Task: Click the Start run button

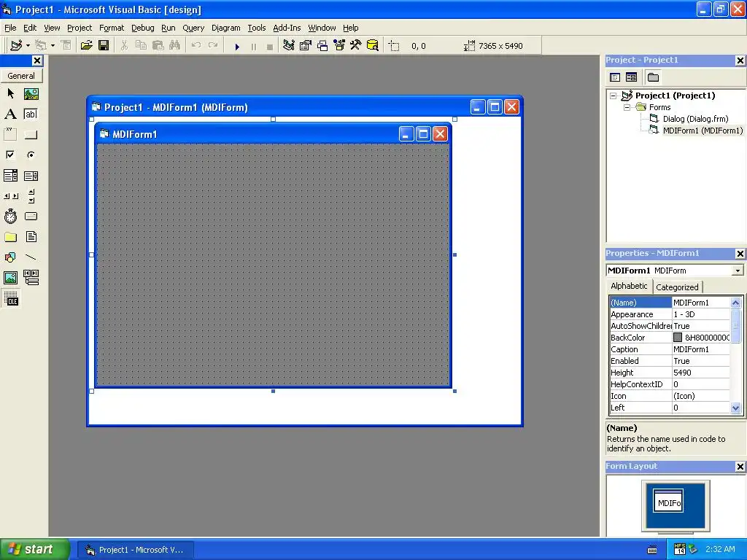Action: [x=237, y=46]
